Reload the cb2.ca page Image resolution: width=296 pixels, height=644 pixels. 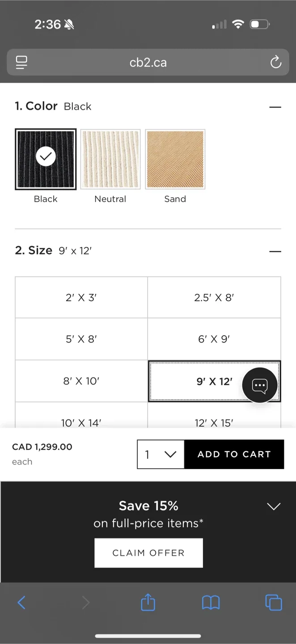click(275, 62)
